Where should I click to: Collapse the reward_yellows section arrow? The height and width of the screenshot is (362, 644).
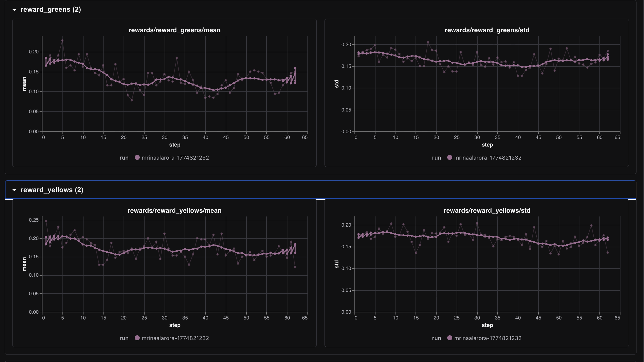click(14, 190)
